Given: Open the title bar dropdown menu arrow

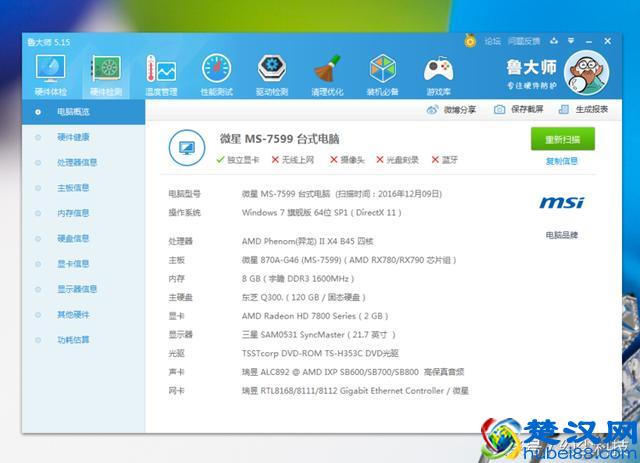Looking at the screenshot, I should point(571,41).
